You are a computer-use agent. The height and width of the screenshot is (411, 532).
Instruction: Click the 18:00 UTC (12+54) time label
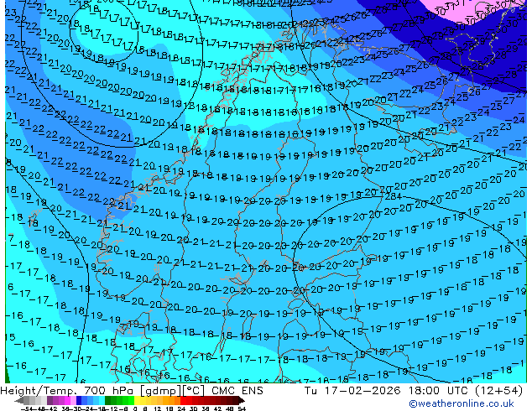point(466,391)
